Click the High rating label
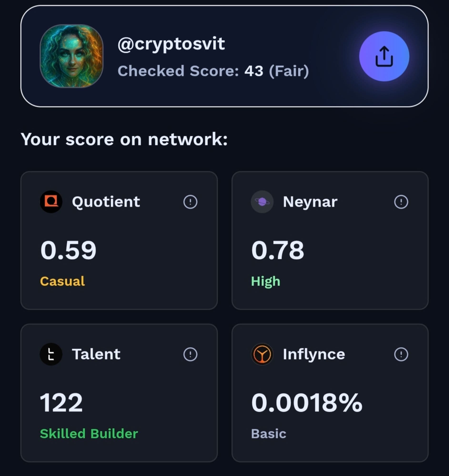This screenshot has height=476, width=449. coord(266,281)
